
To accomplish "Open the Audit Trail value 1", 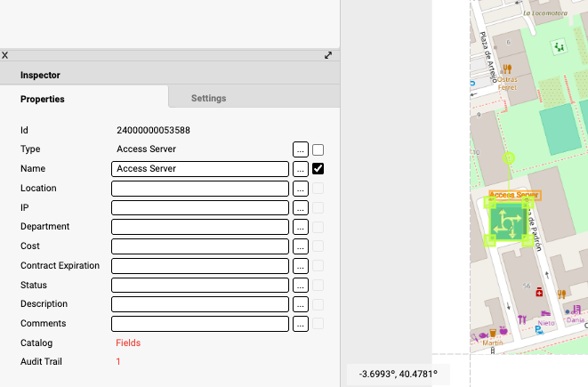I will (x=118, y=361).
